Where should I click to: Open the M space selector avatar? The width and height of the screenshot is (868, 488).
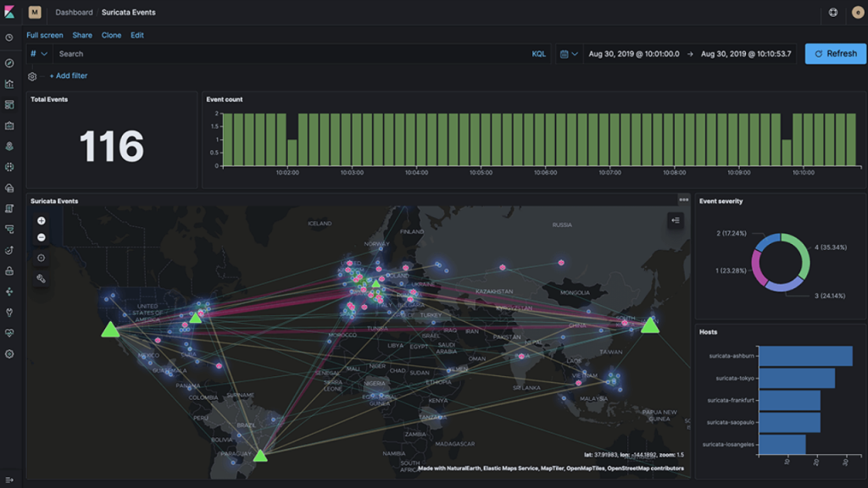click(35, 12)
